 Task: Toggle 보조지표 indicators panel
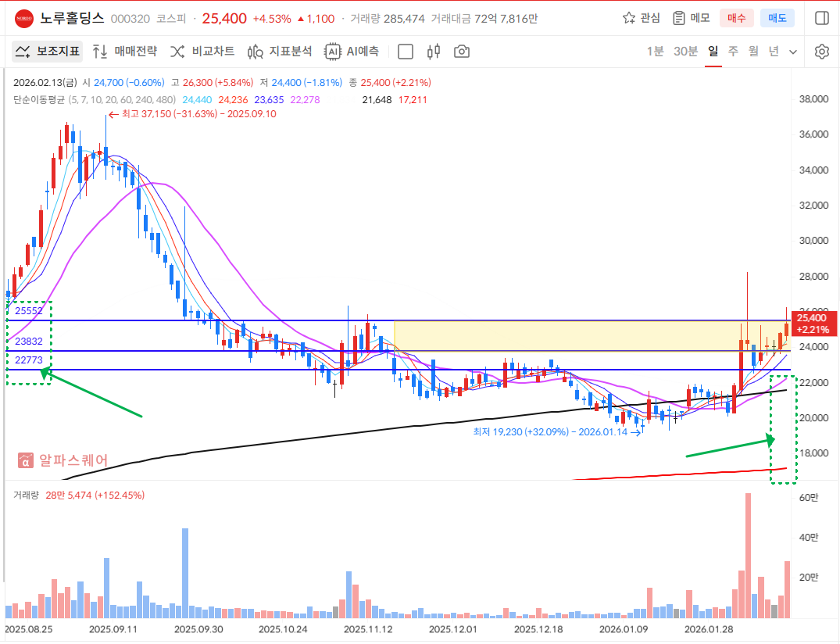click(48, 52)
